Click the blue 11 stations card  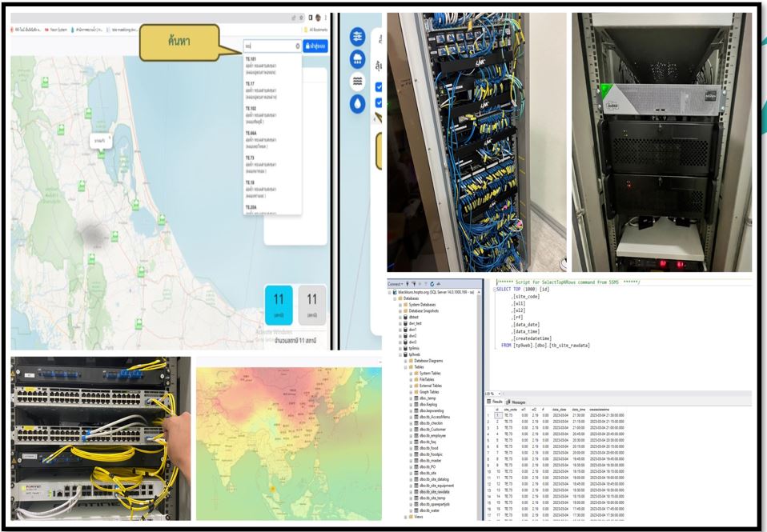point(279,305)
